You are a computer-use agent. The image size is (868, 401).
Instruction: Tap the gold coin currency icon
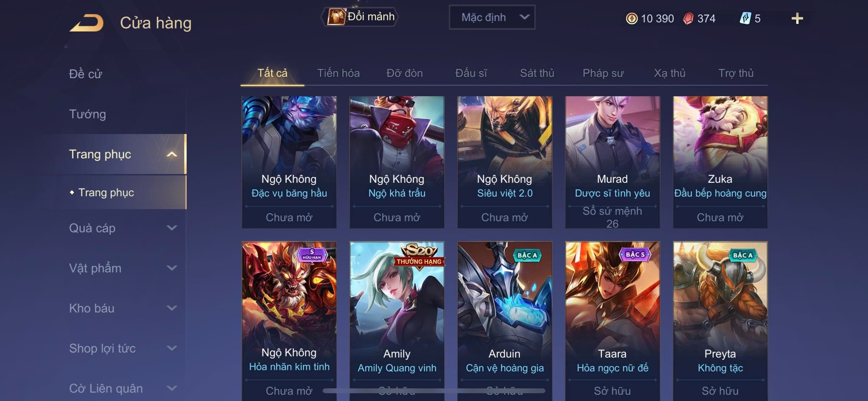point(632,18)
